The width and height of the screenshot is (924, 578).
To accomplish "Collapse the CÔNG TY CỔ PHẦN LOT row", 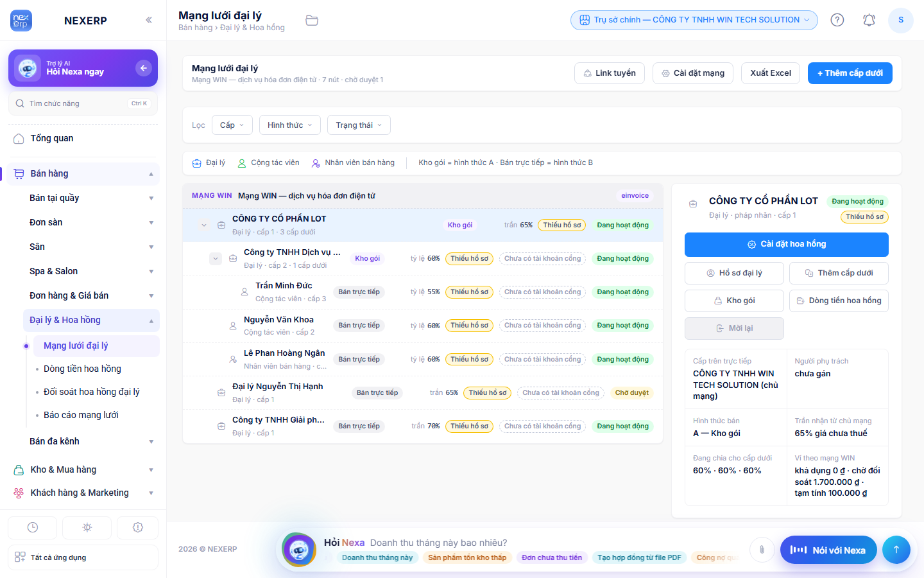I will pyautogui.click(x=204, y=225).
